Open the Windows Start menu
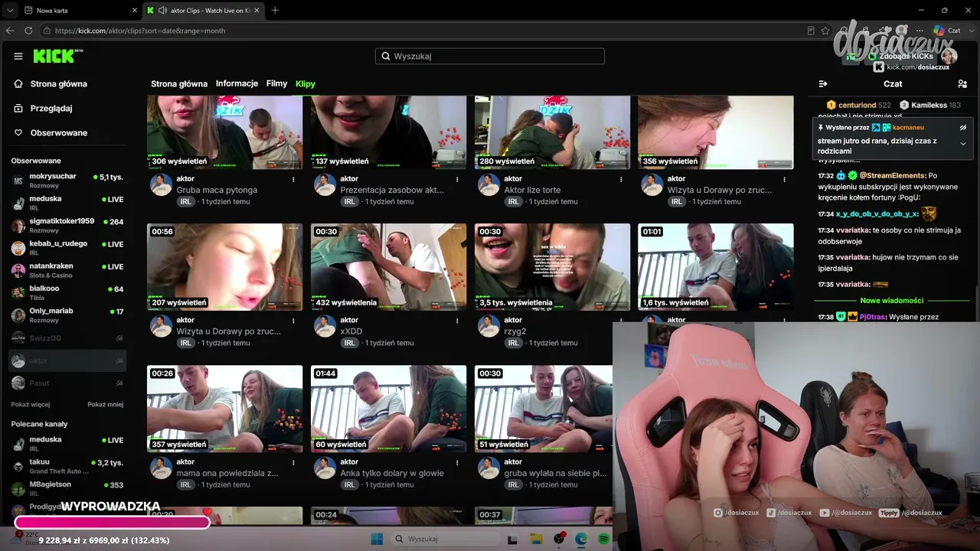Screen dimensions: 980x551 tap(377, 540)
